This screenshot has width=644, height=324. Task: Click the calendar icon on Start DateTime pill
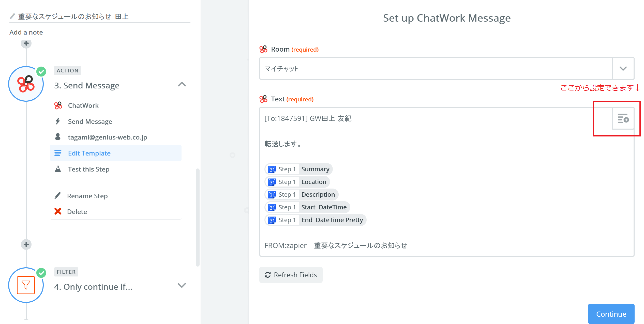click(x=272, y=207)
